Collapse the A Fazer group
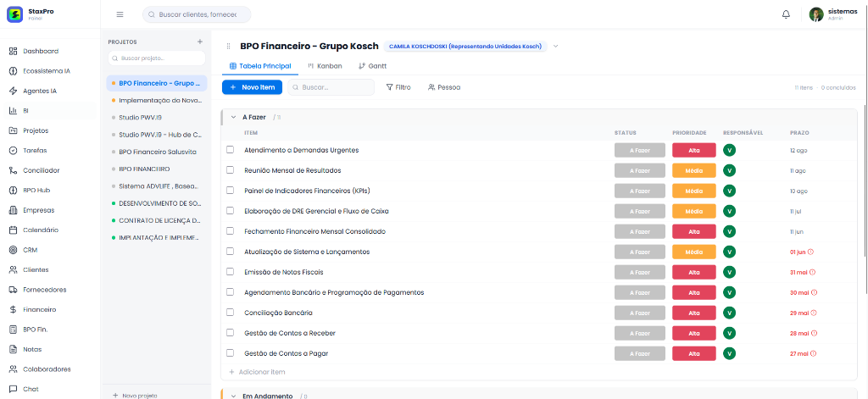The height and width of the screenshot is (399, 868). click(234, 117)
